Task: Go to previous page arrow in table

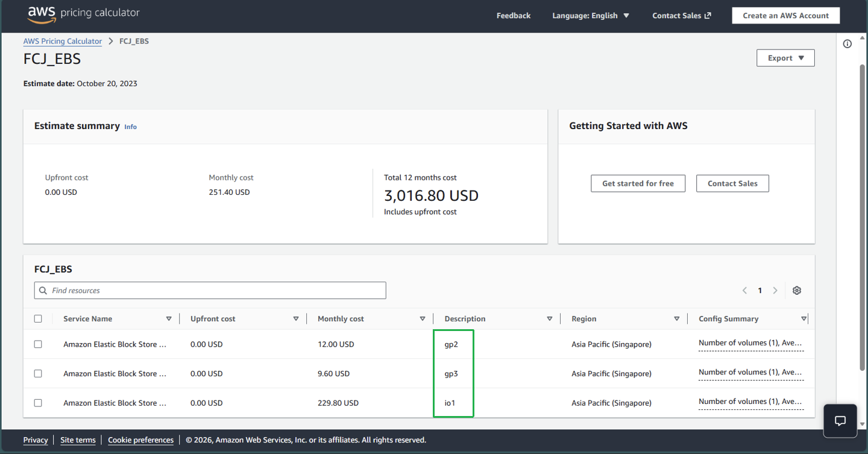Action: coord(744,291)
